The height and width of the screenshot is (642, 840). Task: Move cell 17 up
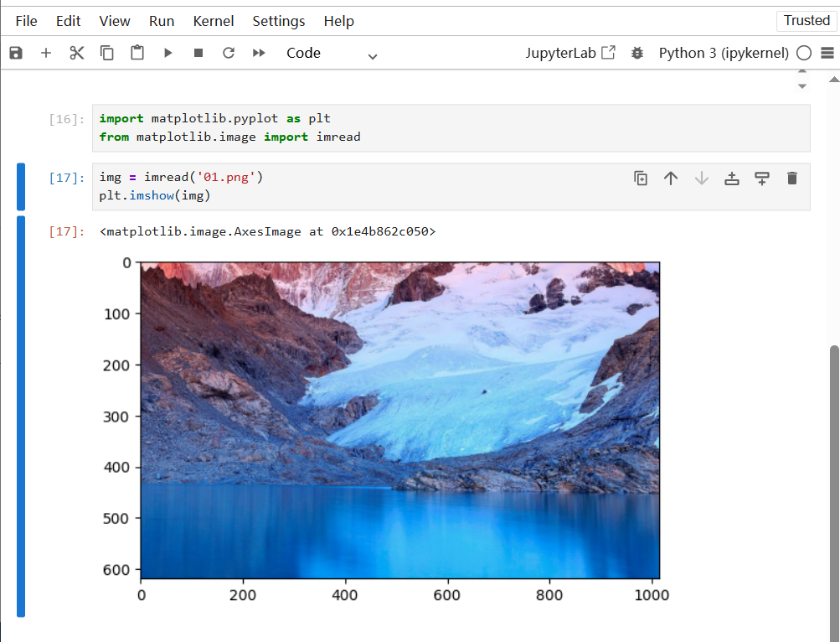tap(671, 178)
